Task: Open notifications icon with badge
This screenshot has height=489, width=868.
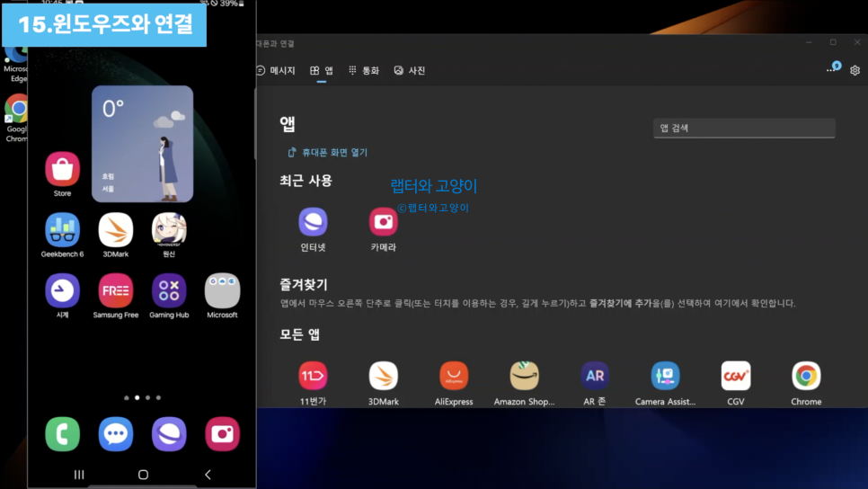Action: coord(834,67)
